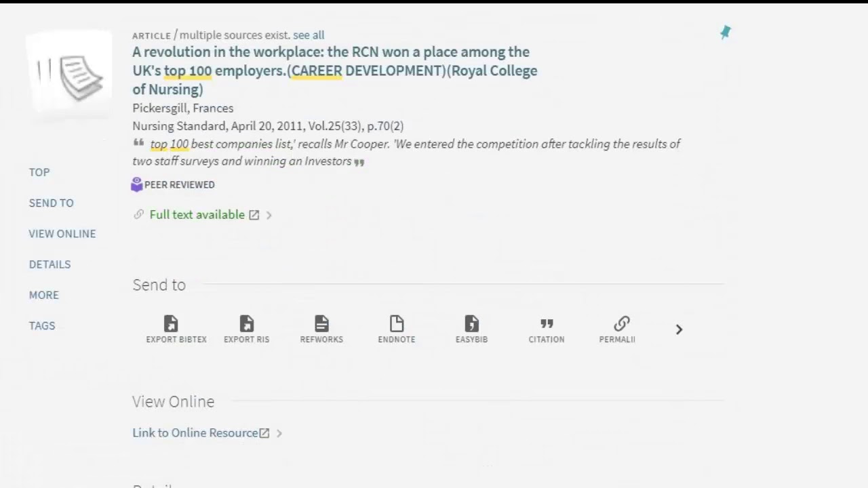Screen dimensions: 868x488
Task: Get the Permalink for this record
Action: [621, 324]
